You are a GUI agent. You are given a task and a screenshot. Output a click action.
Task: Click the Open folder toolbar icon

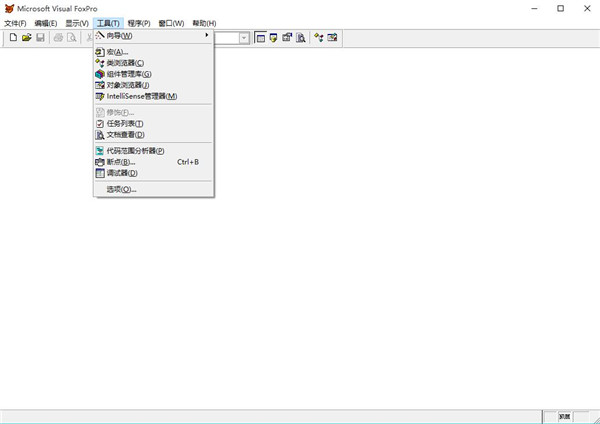(x=27, y=38)
